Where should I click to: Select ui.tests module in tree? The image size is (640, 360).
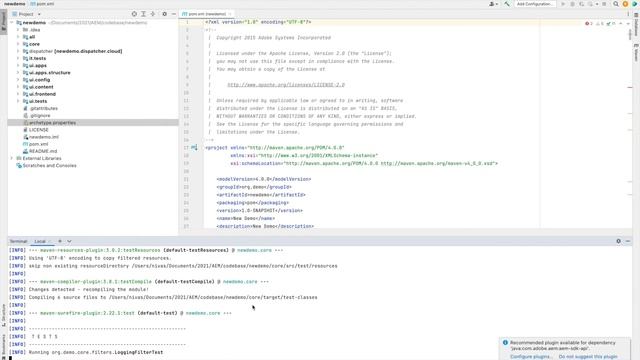pyautogui.click(x=38, y=101)
